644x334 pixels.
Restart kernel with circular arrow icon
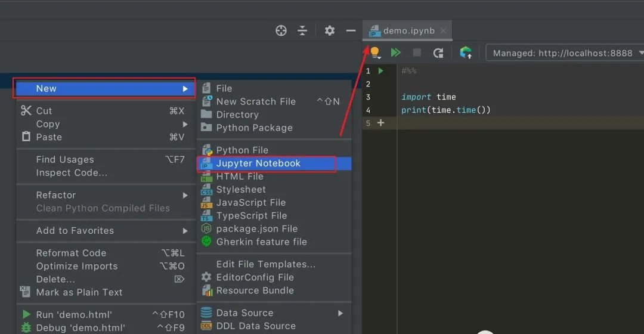pyautogui.click(x=438, y=52)
